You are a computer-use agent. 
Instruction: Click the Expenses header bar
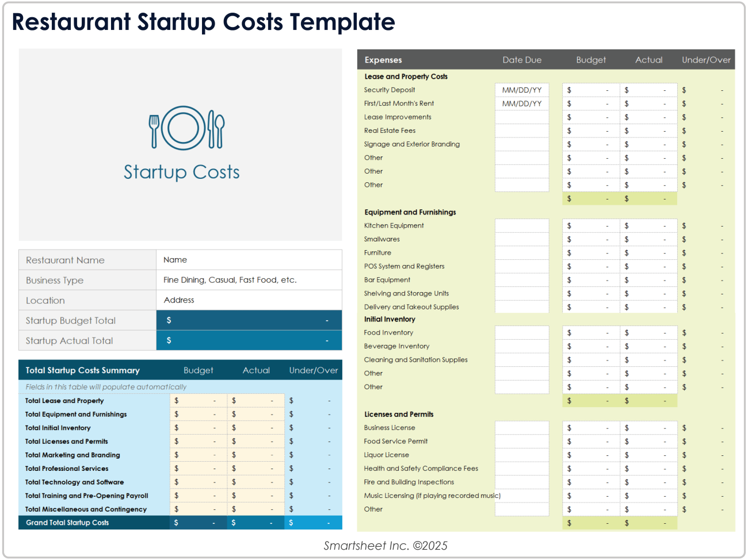point(383,59)
